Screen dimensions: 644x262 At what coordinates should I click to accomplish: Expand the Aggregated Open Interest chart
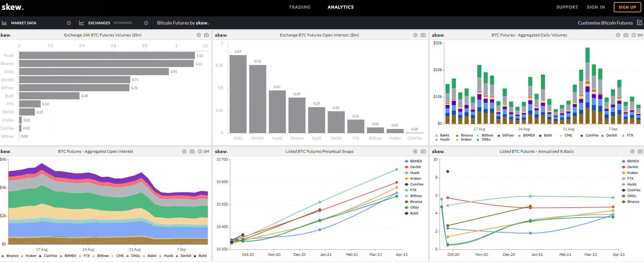[x=184, y=151]
